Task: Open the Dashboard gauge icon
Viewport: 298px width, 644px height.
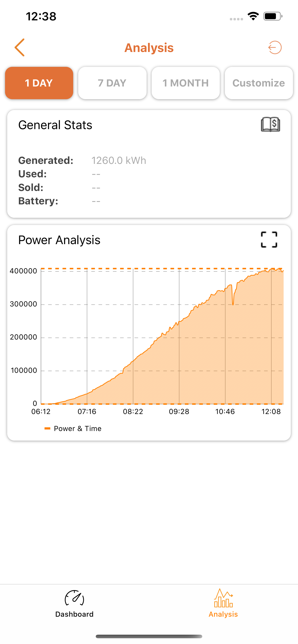Action: click(x=74, y=598)
